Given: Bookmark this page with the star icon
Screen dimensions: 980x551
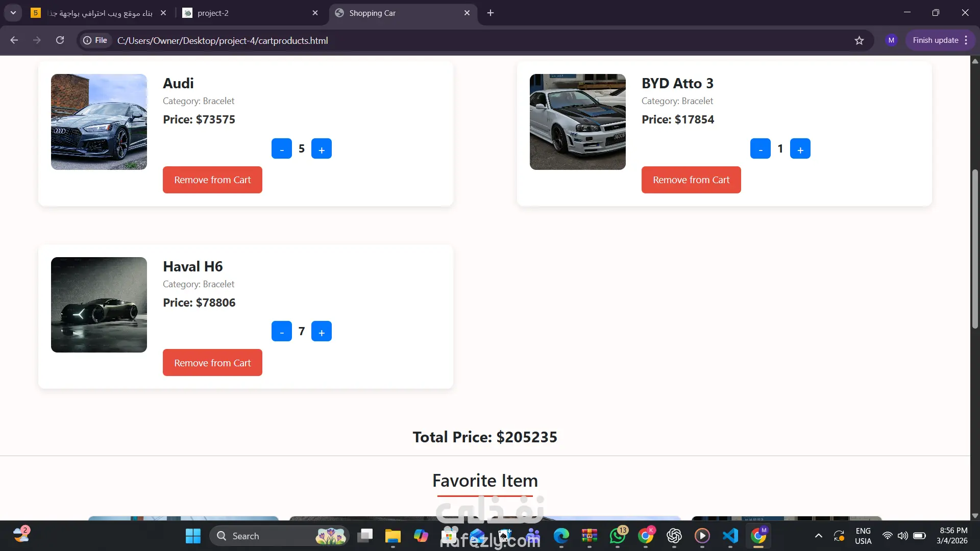Looking at the screenshot, I should coord(859,40).
